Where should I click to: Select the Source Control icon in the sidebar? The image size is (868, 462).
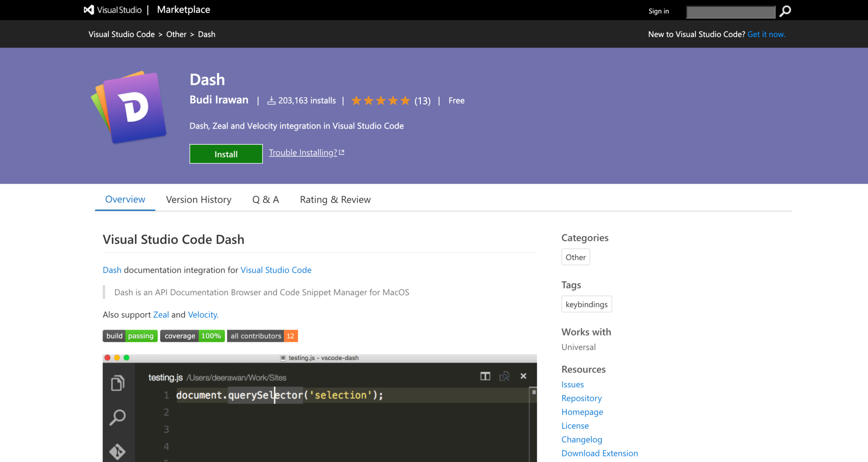(x=117, y=452)
